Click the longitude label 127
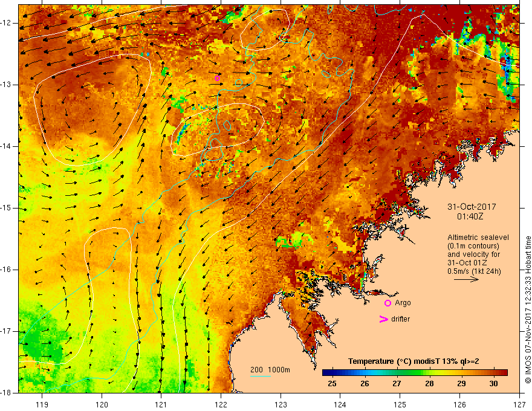Viewport: 532px width, 411px height. coord(519,404)
